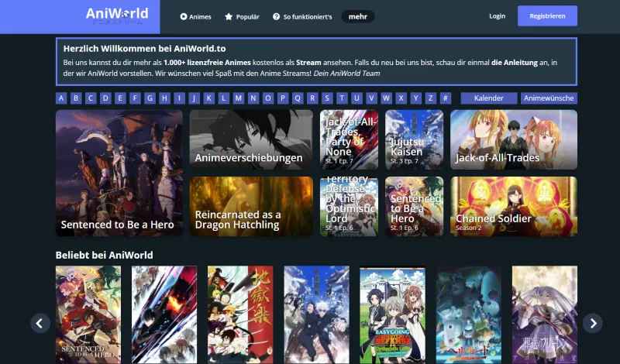Open the Jujutsu Kaisen poster in Beliebt
The width and height of the screenshot is (620, 364).
tap(316, 314)
